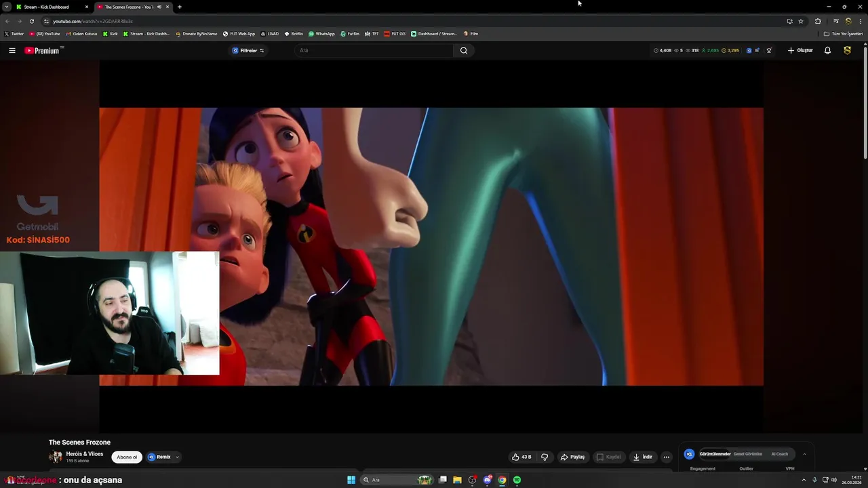Select The Scenes Frozone YouTube tab

(132, 7)
